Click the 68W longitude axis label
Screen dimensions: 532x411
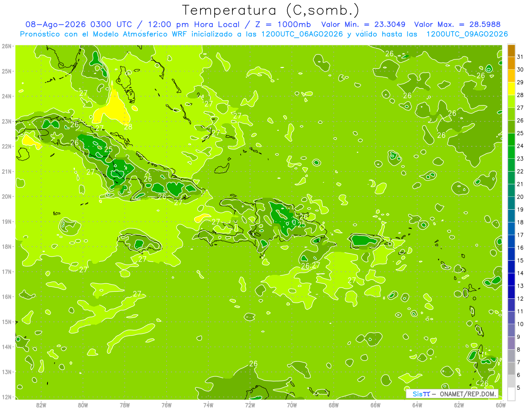pyautogui.click(x=334, y=405)
